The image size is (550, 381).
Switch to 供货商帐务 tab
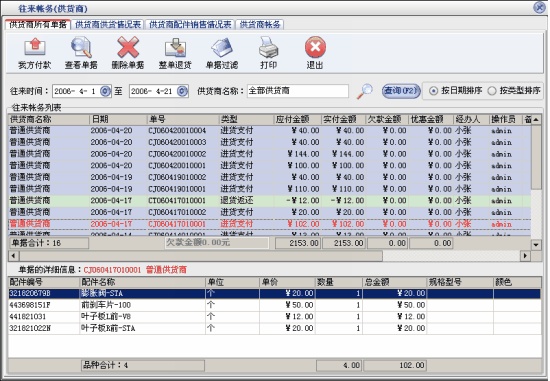pos(260,25)
